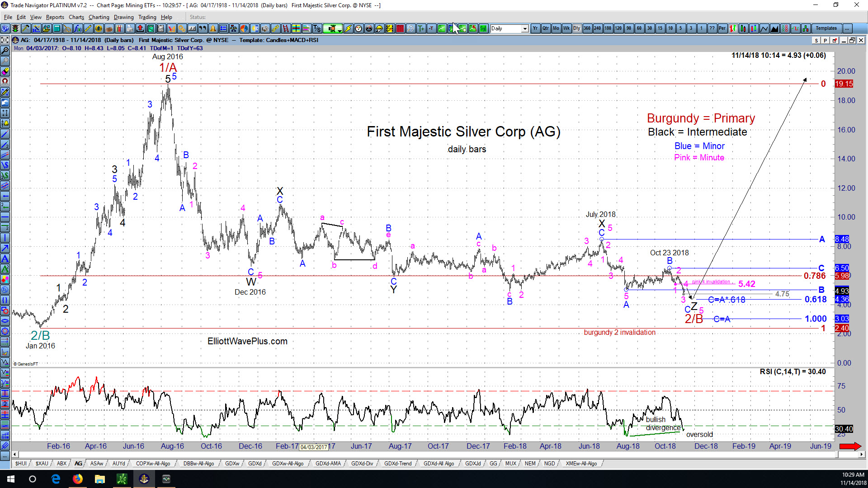868x488 pixels.
Task: Click the Yr yearly timeframe button
Action: pyautogui.click(x=535, y=28)
